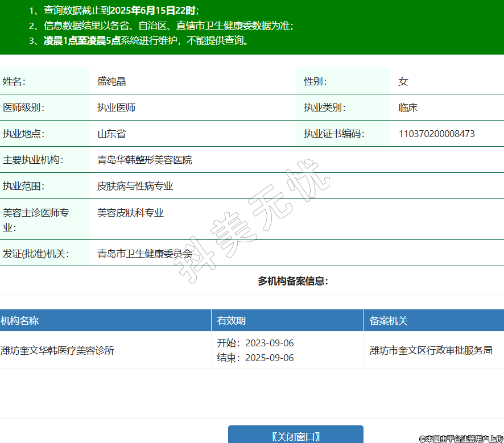Click the 美容皮肤科专业 specialty value
Screen dimensions: 504x443
[x=130, y=213]
